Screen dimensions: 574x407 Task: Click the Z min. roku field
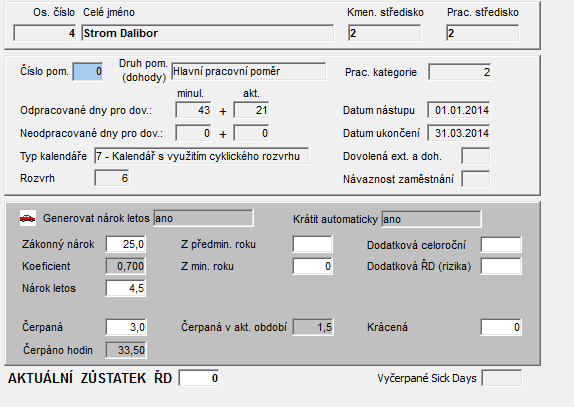313,266
